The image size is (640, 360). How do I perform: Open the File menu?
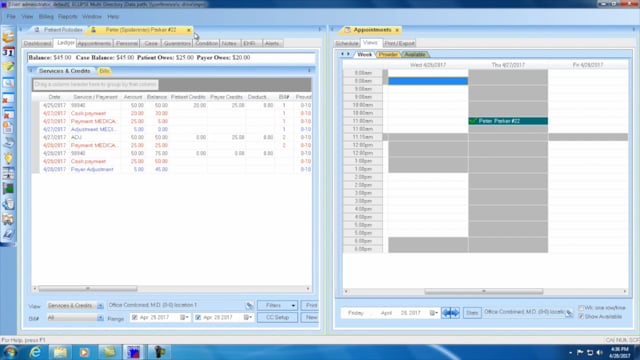[x=11, y=17]
